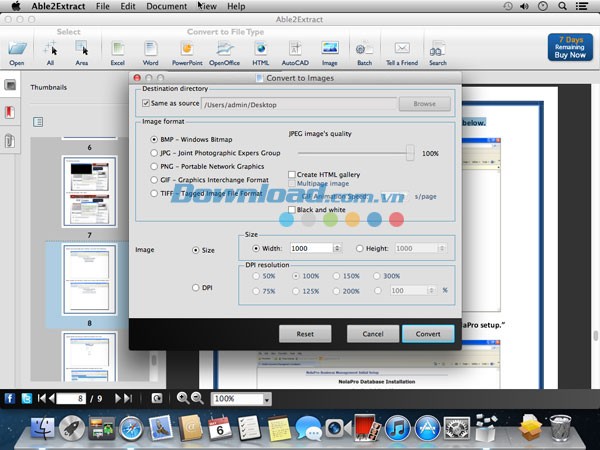Screen dimensions: 600x450
Task: Click the Browse button
Action: 424,104
